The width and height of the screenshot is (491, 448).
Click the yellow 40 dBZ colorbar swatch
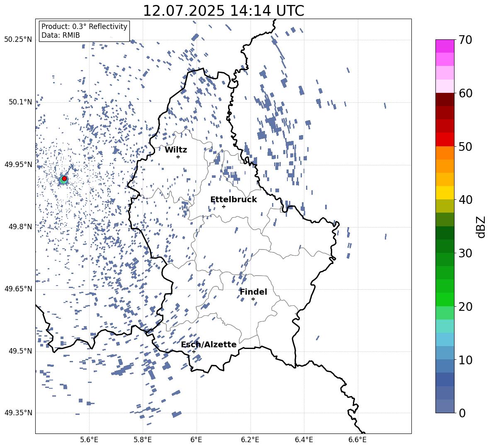[x=445, y=193]
